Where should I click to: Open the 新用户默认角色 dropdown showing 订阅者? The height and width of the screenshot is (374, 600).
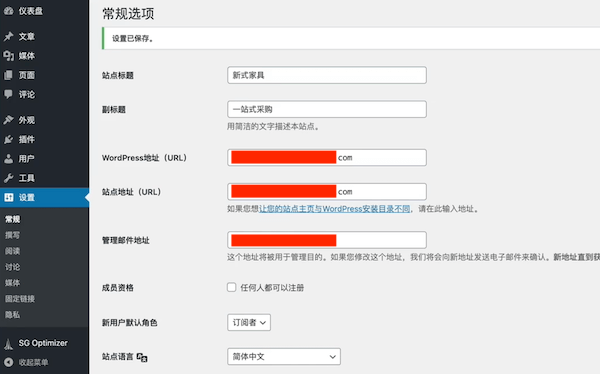[x=249, y=322]
